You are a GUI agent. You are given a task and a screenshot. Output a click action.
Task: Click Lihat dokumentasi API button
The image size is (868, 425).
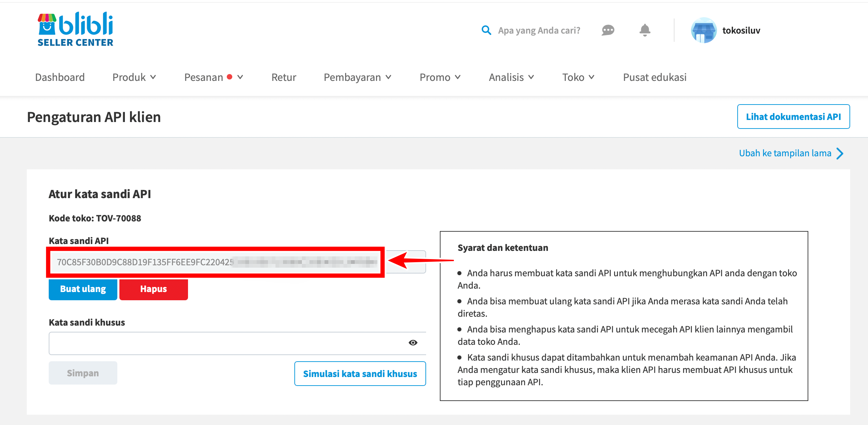pyautogui.click(x=793, y=117)
